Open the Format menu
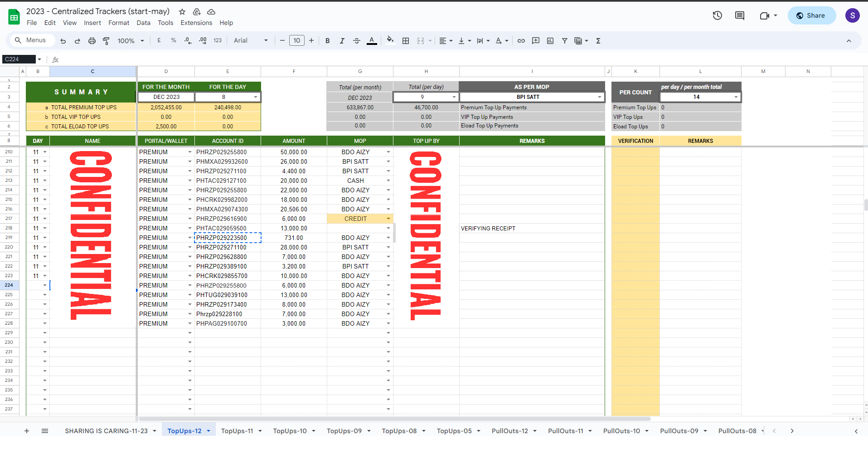The image size is (868, 464). click(x=119, y=23)
